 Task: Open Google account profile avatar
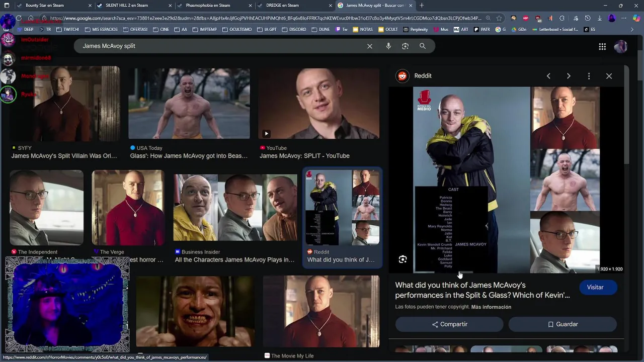pos(620,47)
